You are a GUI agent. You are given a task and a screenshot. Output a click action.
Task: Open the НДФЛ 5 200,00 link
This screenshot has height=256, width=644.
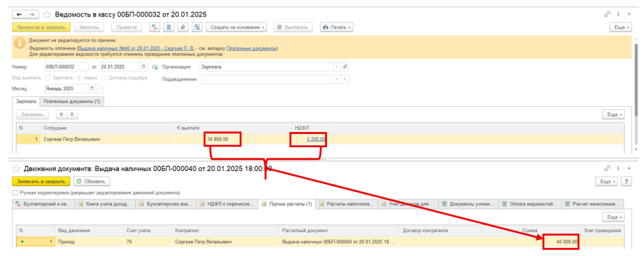click(x=316, y=139)
